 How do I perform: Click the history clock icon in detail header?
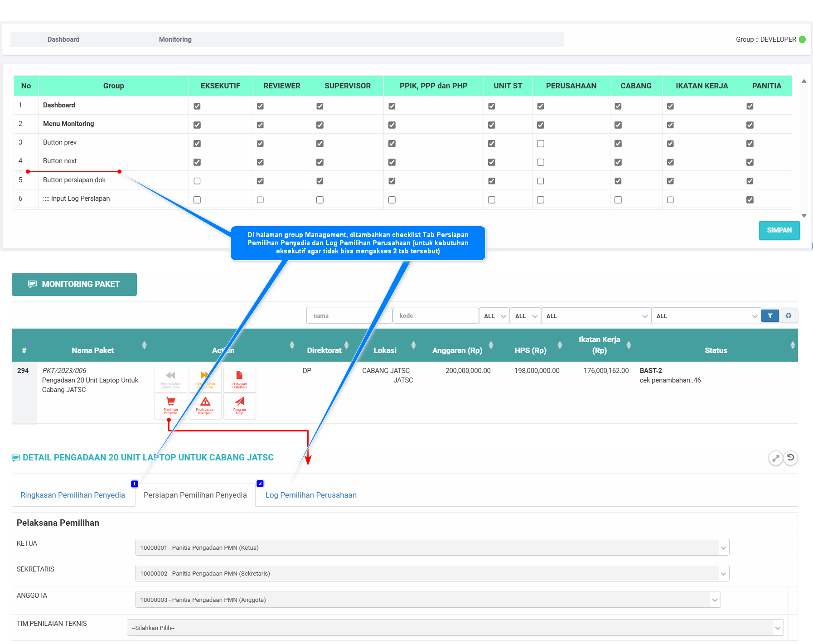click(x=791, y=458)
